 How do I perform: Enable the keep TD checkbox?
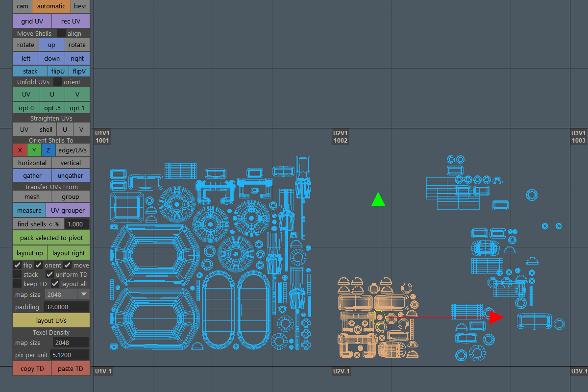click(18, 284)
